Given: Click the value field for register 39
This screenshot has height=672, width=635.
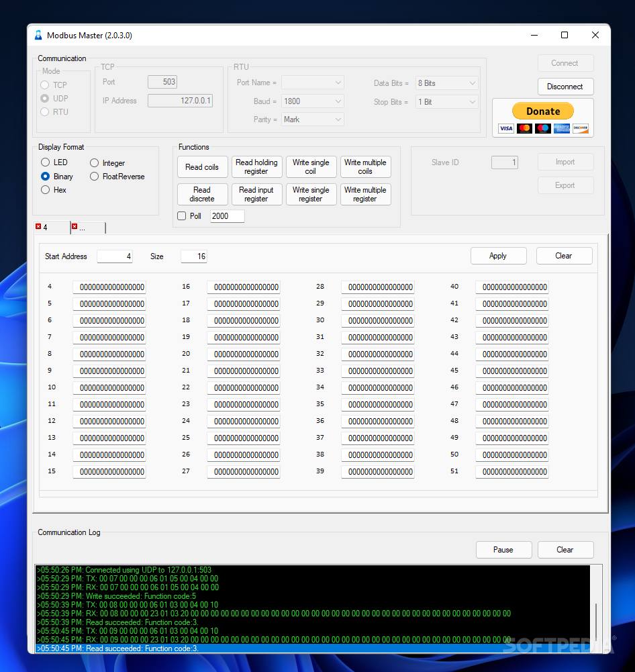Looking at the screenshot, I should click(x=377, y=471).
